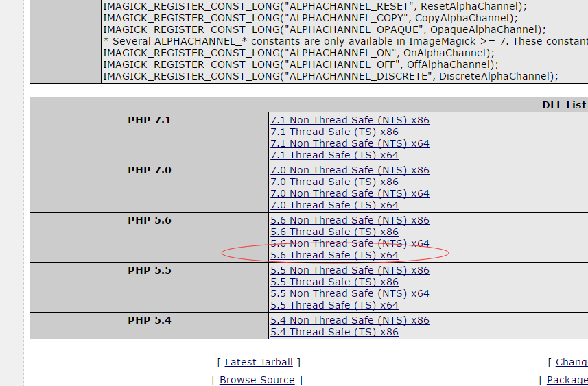The image size is (588, 386).
Task: Download 5.6 Thread Safe (TS) x64 DLL
Action: 335,255
